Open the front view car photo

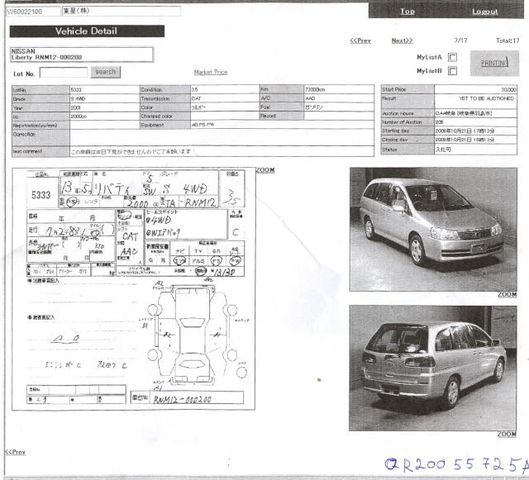pos(433,229)
